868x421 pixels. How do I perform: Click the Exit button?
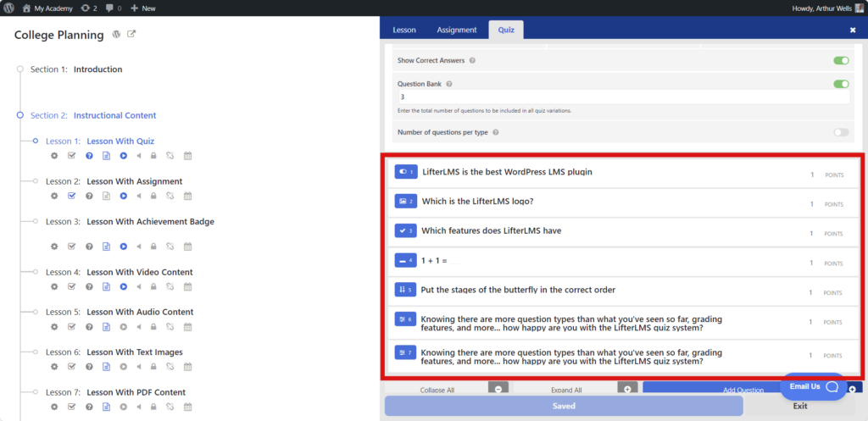800,406
